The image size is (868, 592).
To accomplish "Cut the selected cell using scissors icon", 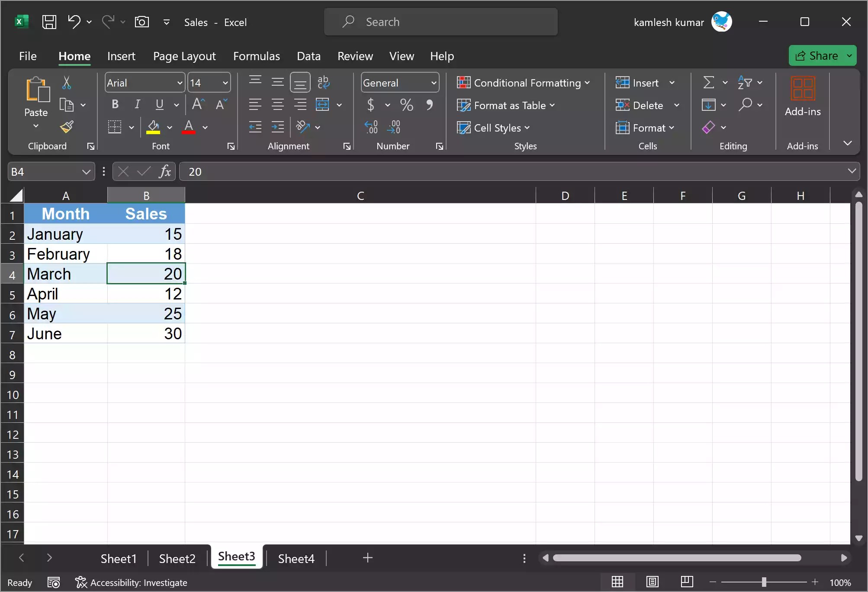I will (67, 82).
